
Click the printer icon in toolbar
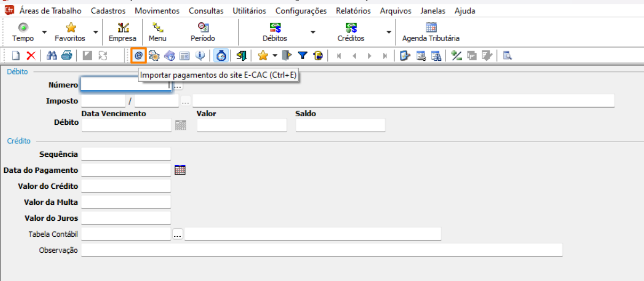pyautogui.click(x=66, y=55)
